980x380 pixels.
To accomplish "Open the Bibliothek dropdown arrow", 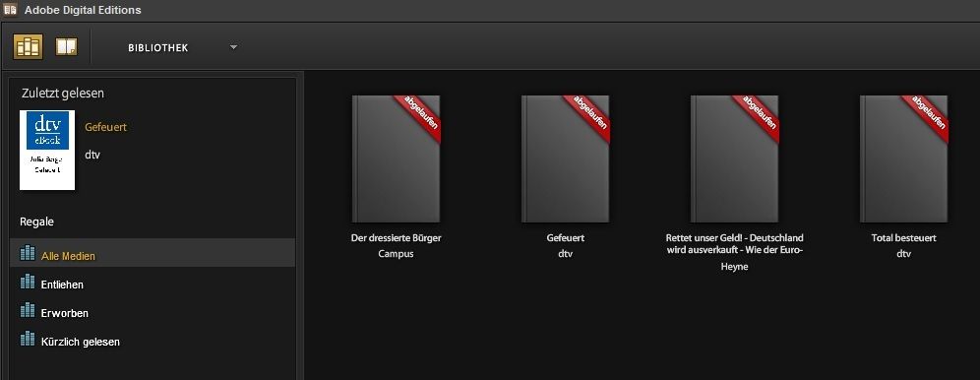I will point(233,47).
